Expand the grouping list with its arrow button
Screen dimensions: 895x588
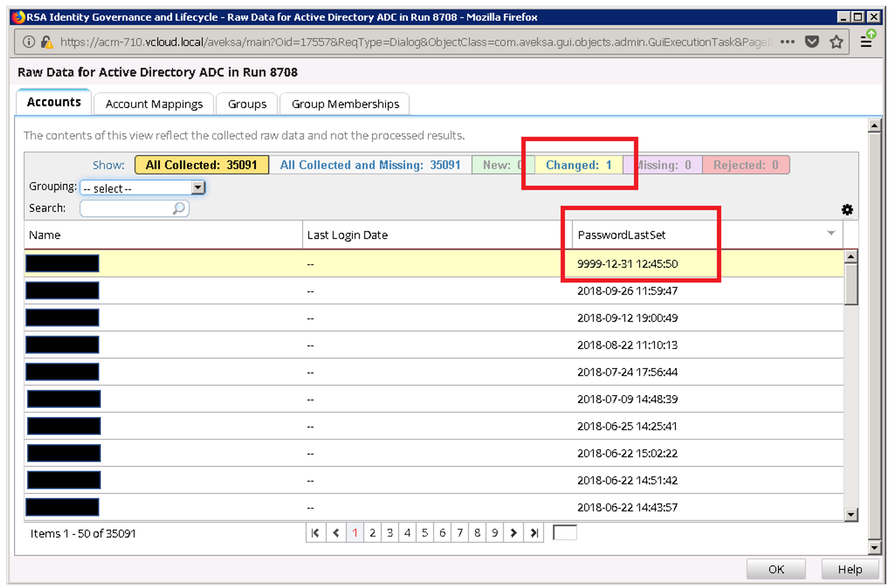click(x=198, y=188)
